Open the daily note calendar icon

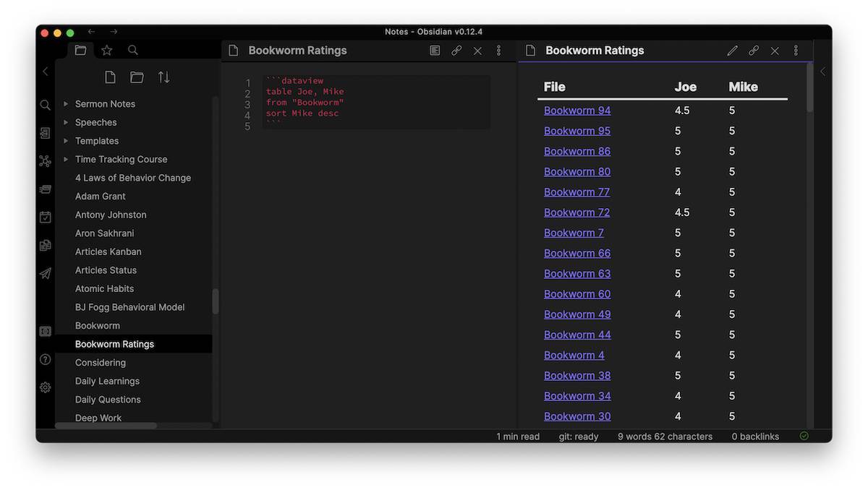[x=45, y=217]
